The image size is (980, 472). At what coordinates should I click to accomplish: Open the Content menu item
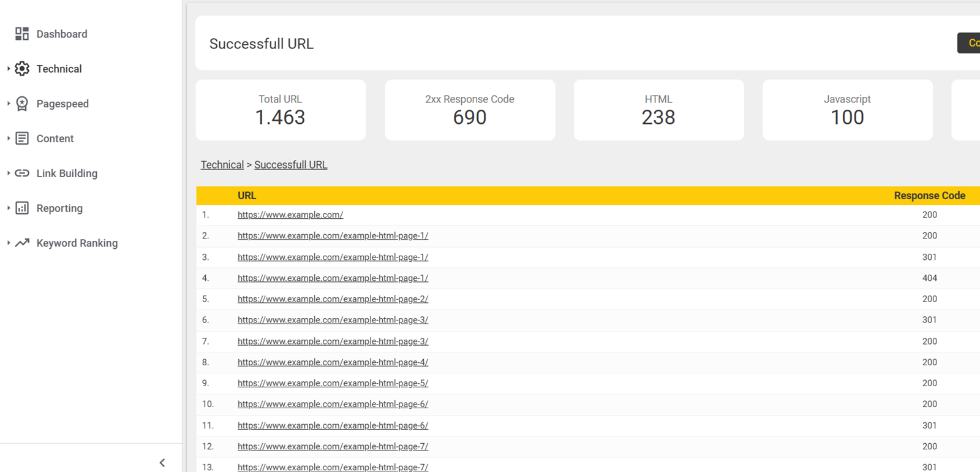55,139
